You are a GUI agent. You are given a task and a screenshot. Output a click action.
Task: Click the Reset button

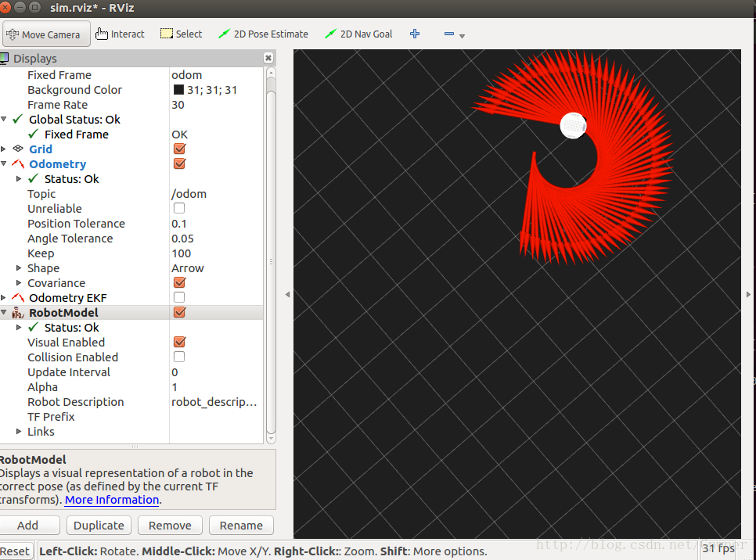click(16, 551)
